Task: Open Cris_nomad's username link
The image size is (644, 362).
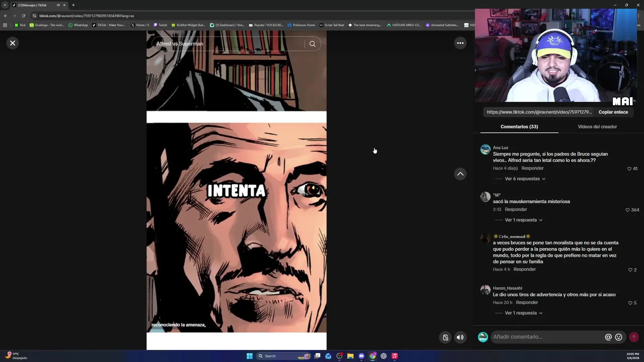Action: pyautogui.click(x=511, y=237)
